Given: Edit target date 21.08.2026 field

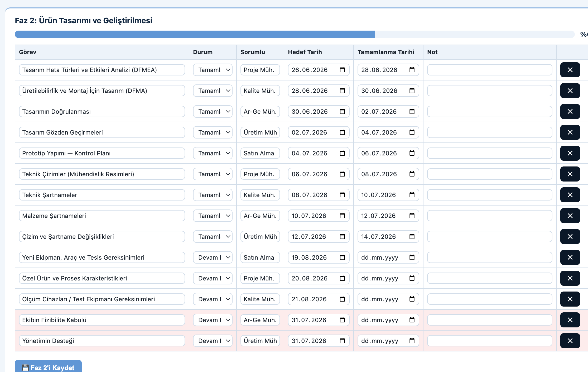Looking at the screenshot, I should (319, 299).
